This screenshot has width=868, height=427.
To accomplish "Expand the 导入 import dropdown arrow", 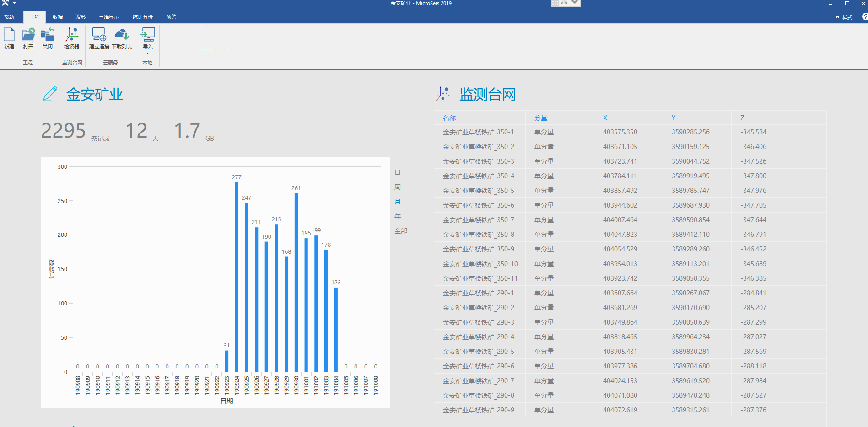I will coord(147,53).
